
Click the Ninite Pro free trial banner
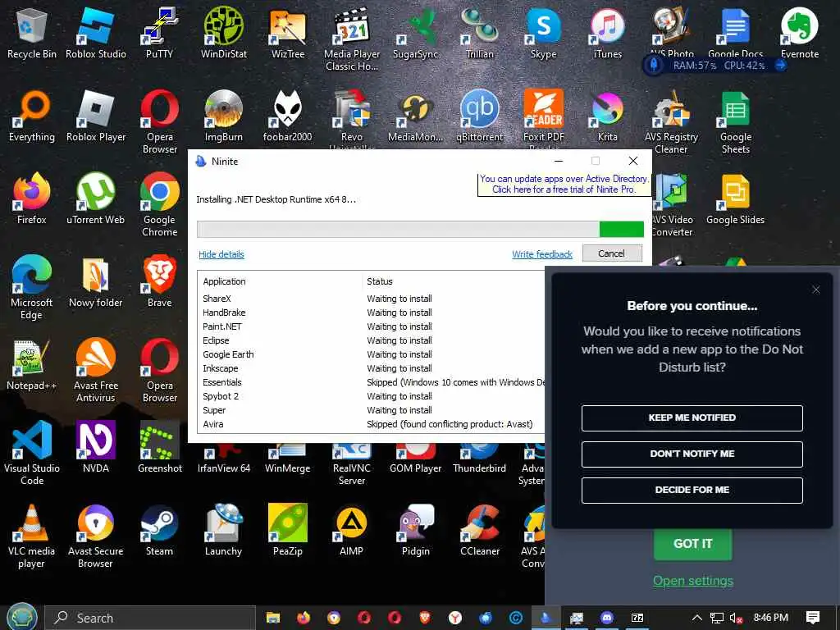pyautogui.click(x=564, y=185)
